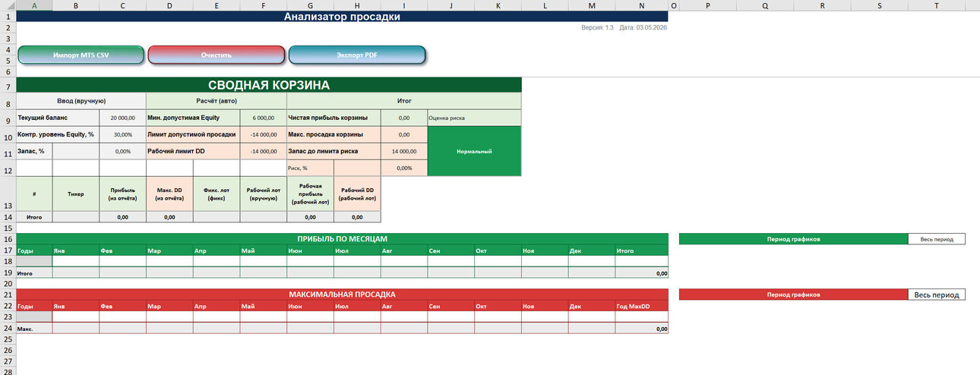This screenshot has width=980, height=375.
Task: Select the МАКСИМАЛЬНАЯ ПРОСАДКА banner
Action: [x=342, y=295]
